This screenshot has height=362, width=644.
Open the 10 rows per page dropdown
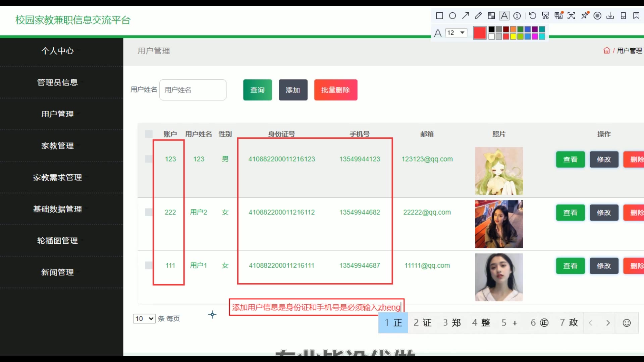(144, 318)
